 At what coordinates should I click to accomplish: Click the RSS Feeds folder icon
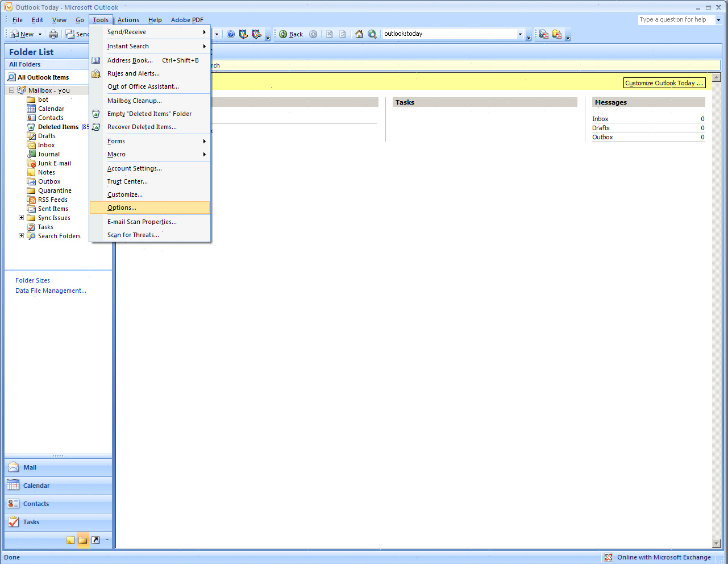point(31,200)
